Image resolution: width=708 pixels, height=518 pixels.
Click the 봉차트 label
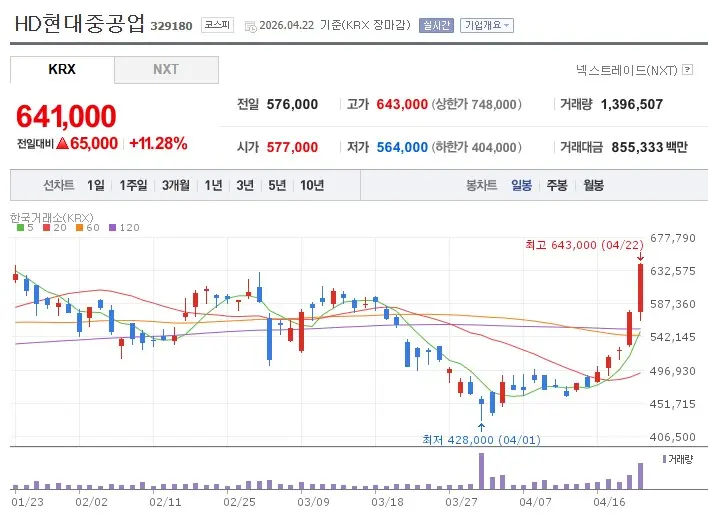pos(482,185)
